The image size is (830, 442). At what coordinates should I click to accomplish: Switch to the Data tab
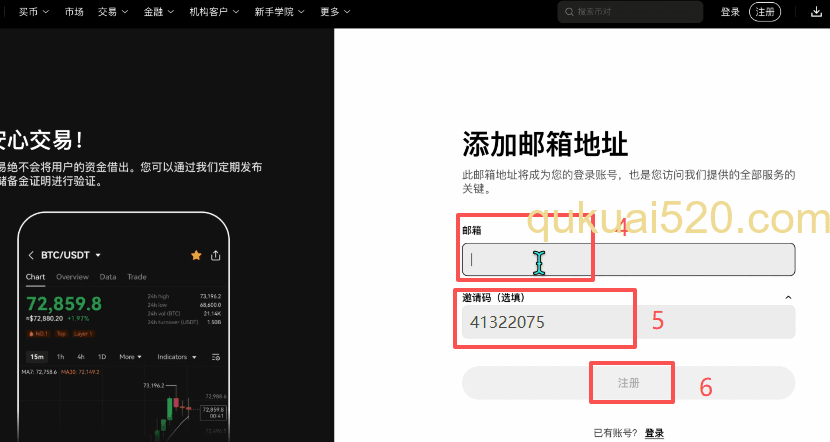point(108,277)
